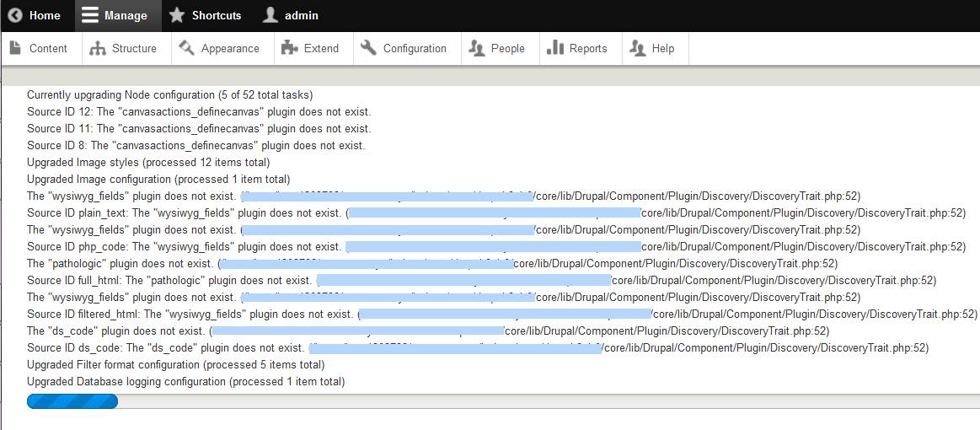Click the Manage hamburger icon
Viewport: 980px width, 430px height.
point(90,16)
